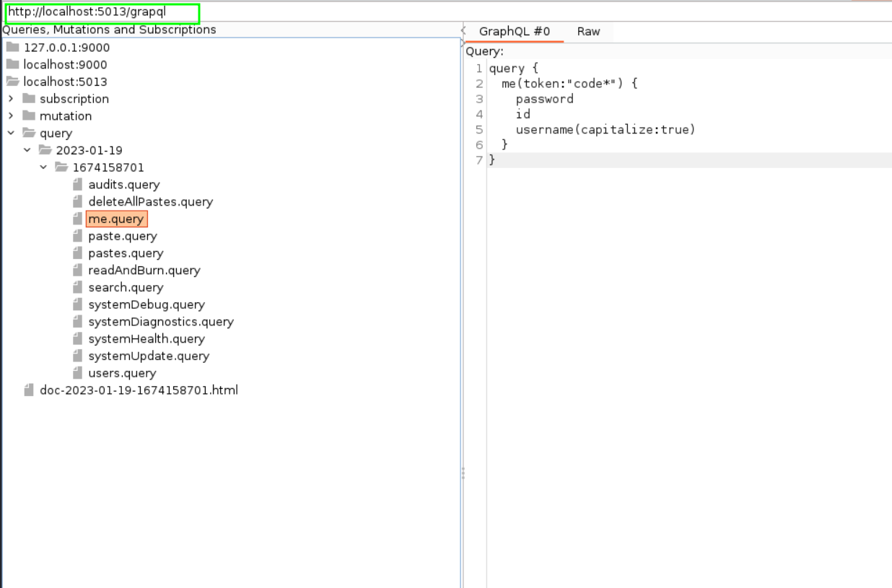Click the URL field with localhost:5013/grapql
This screenshot has width=892, height=588.
point(101,12)
